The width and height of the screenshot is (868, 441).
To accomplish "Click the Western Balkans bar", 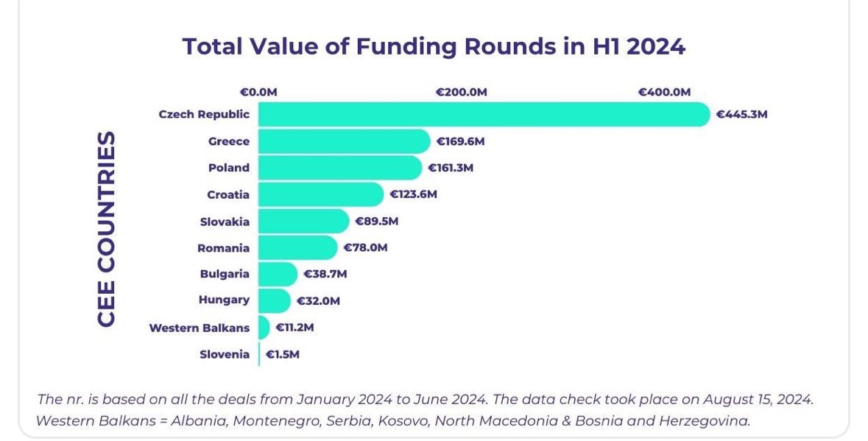I will click(x=264, y=327).
